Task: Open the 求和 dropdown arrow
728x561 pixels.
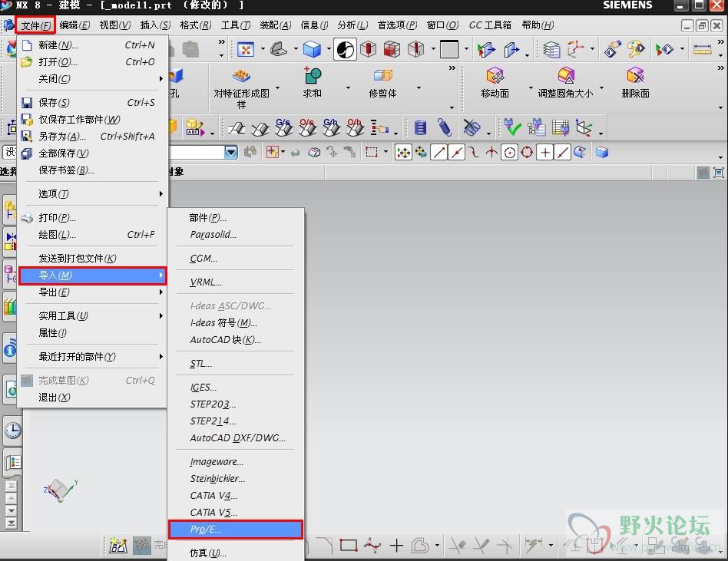Action: (x=348, y=87)
